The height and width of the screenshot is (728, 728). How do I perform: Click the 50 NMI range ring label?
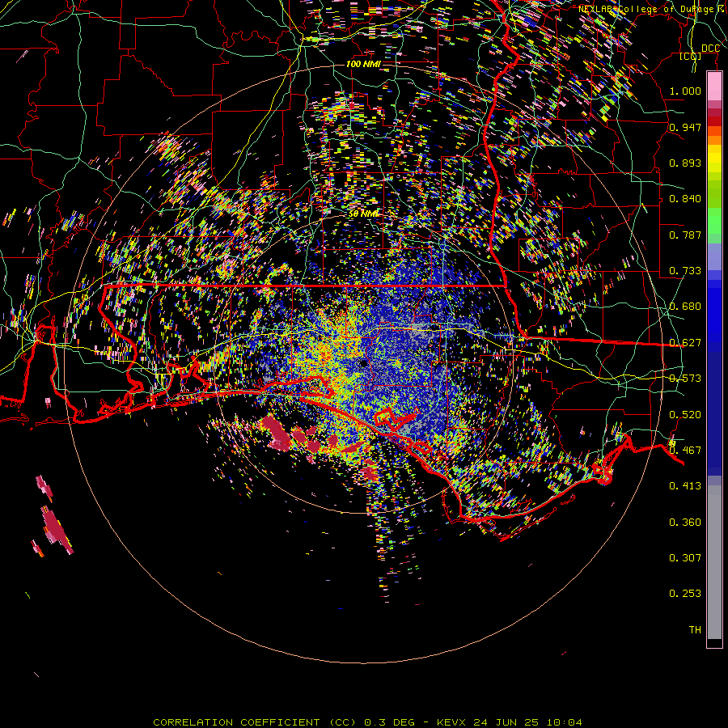(x=363, y=214)
